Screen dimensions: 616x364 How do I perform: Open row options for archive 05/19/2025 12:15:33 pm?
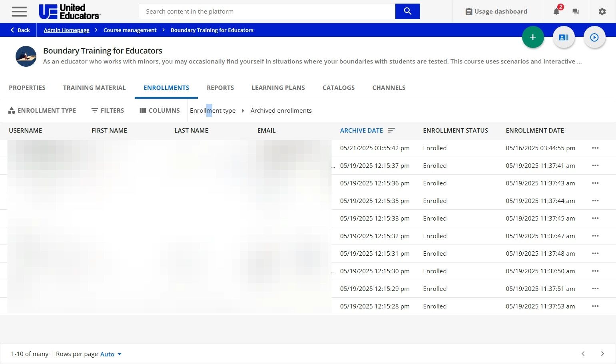(x=595, y=219)
